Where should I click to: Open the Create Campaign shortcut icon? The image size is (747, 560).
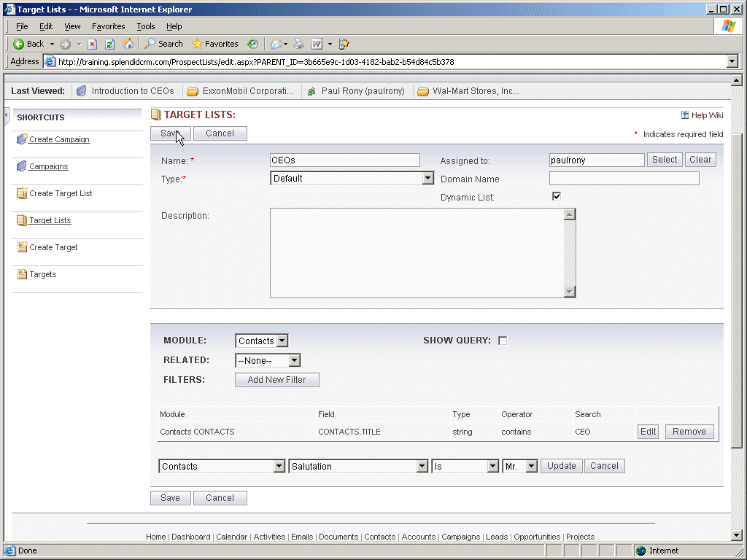coord(21,139)
